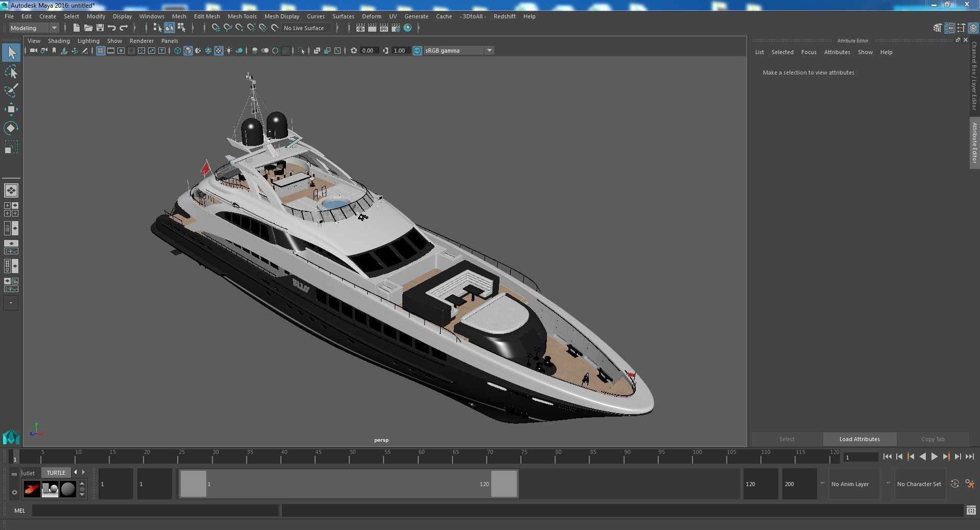This screenshot has width=980, height=530.
Task: Click the single perspective layout icon
Action: pyautogui.click(x=11, y=190)
